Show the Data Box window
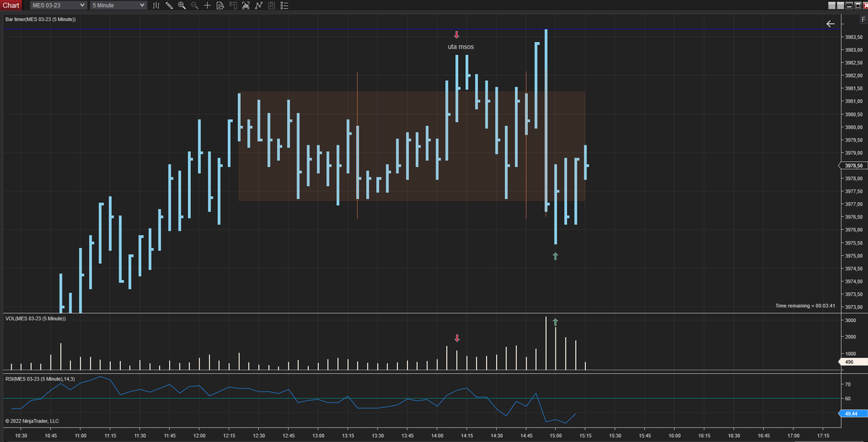This screenshot has width=868, height=442. pyautogui.click(x=220, y=5)
